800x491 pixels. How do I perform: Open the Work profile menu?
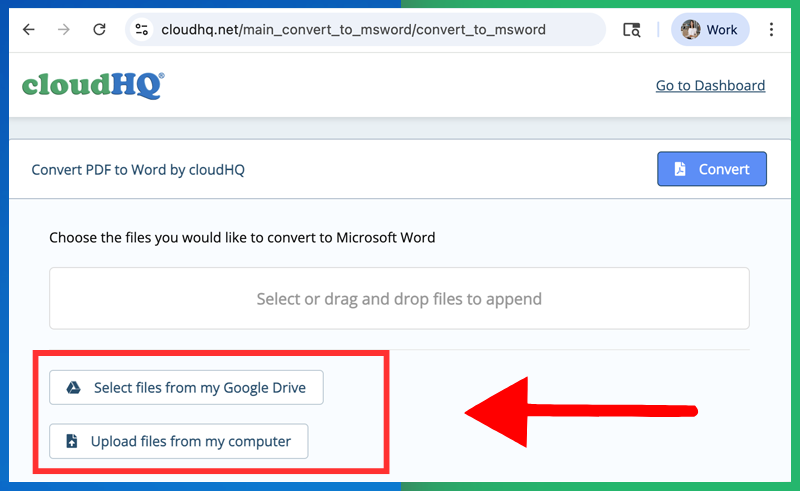710,30
